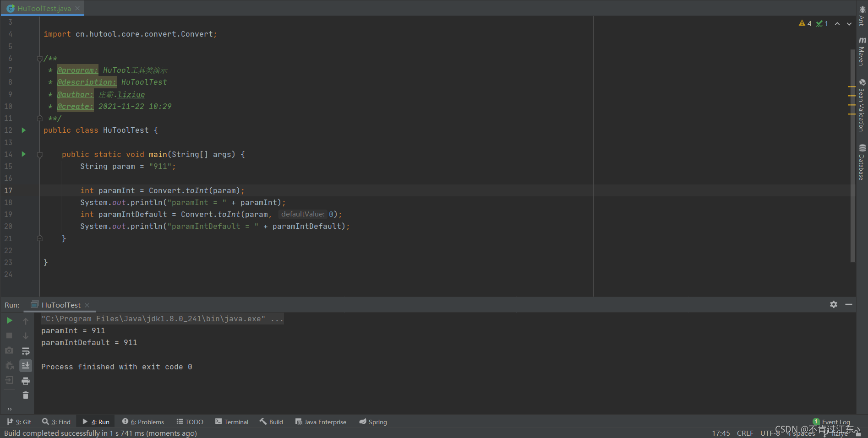Click fold end marker at Javadoc close
868x438 pixels.
point(40,118)
